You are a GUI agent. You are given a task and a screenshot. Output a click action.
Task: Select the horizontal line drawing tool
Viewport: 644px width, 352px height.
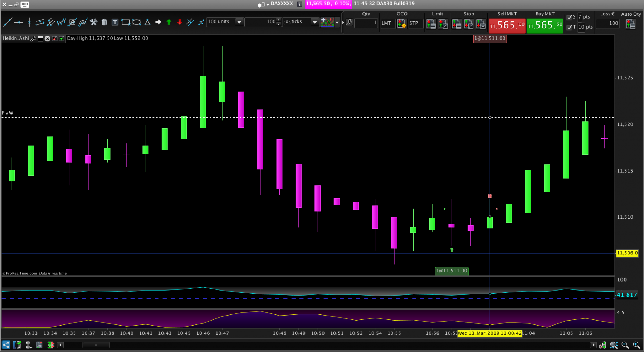[18, 22]
